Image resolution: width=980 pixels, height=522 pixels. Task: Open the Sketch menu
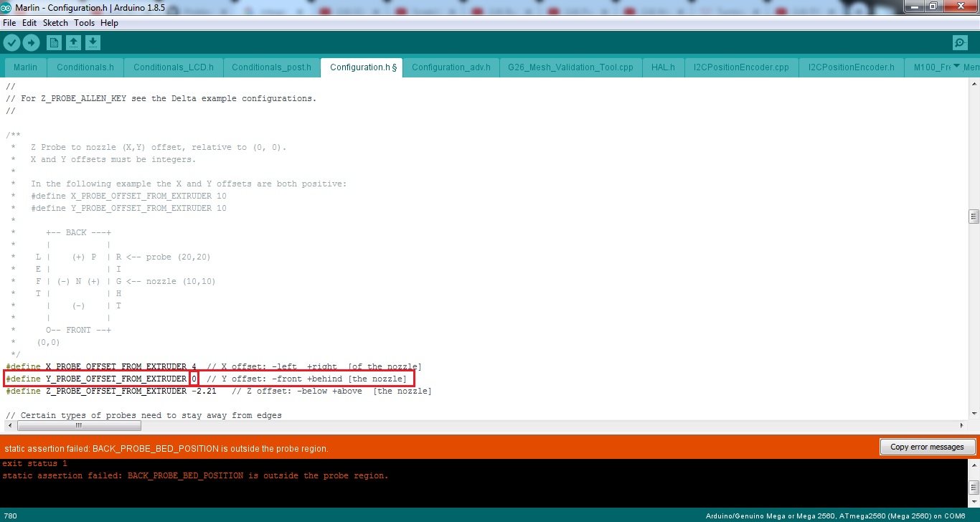pyautogui.click(x=55, y=23)
